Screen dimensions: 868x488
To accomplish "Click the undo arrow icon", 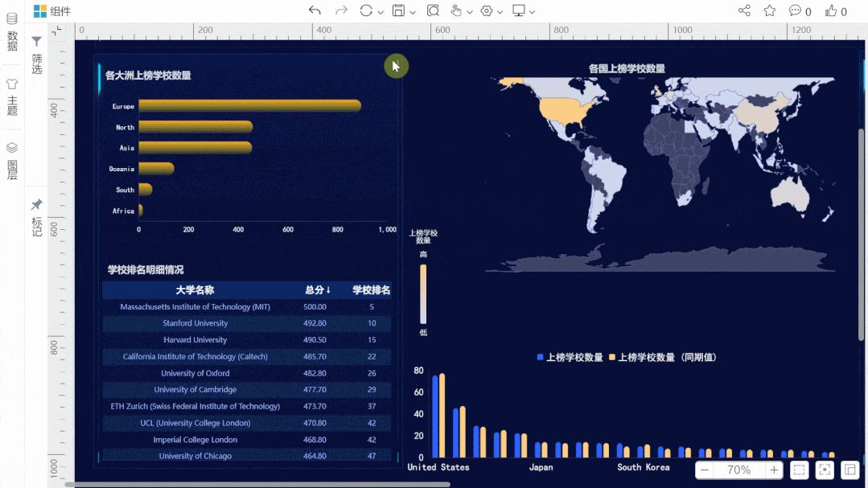I will tap(315, 10).
